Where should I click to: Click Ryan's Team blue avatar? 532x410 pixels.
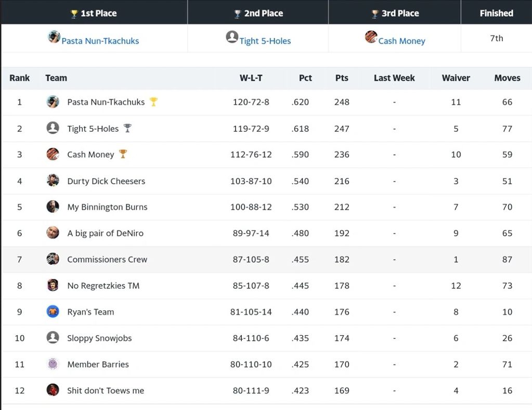(x=53, y=312)
